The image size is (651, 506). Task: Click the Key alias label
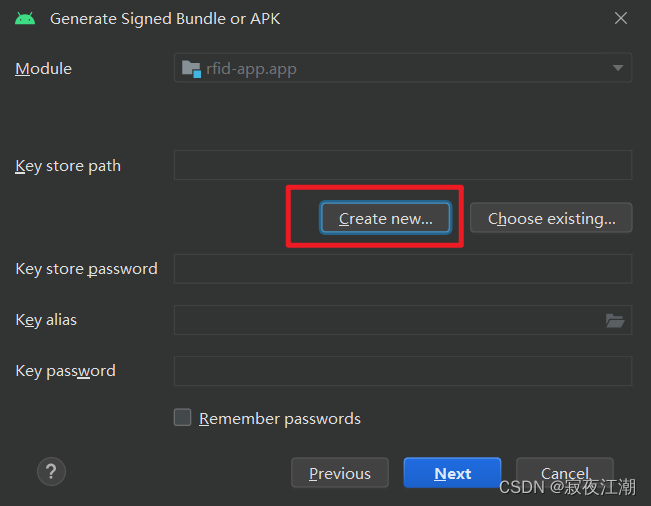(x=46, y=320)
